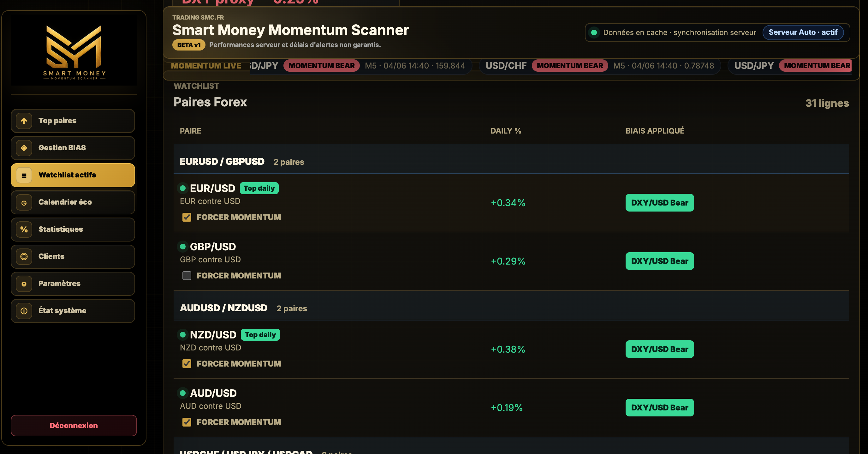Image resolution: width=868 pixels, height=454 pixels.
Task: Click Serveur Auto · actif button
Action: [x=803, y=32]
